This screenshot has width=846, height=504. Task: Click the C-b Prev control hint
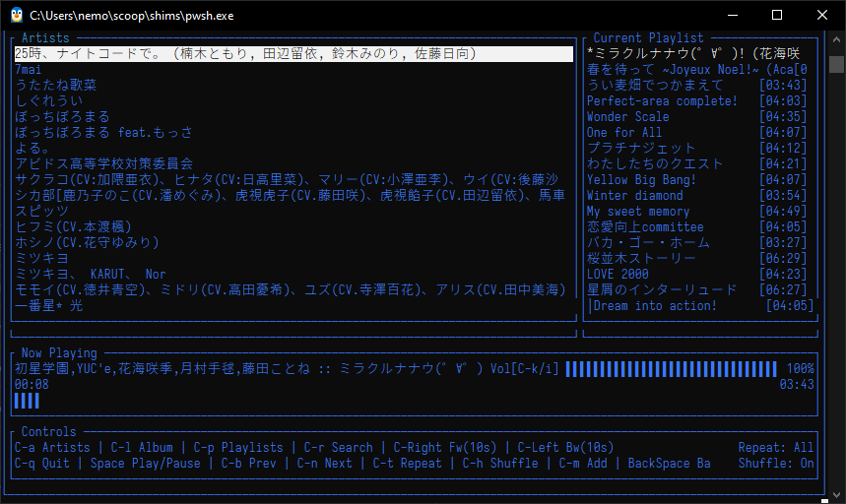(x=249, y=464)
